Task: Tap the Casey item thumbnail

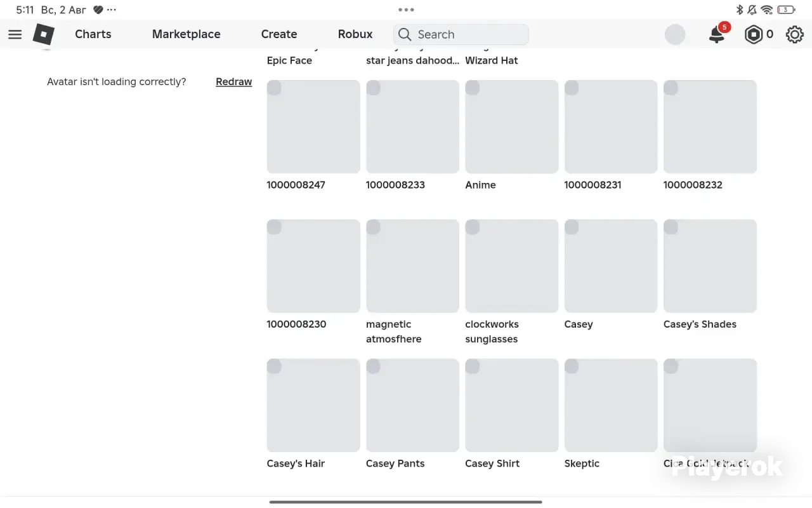Action: (611, 266)
